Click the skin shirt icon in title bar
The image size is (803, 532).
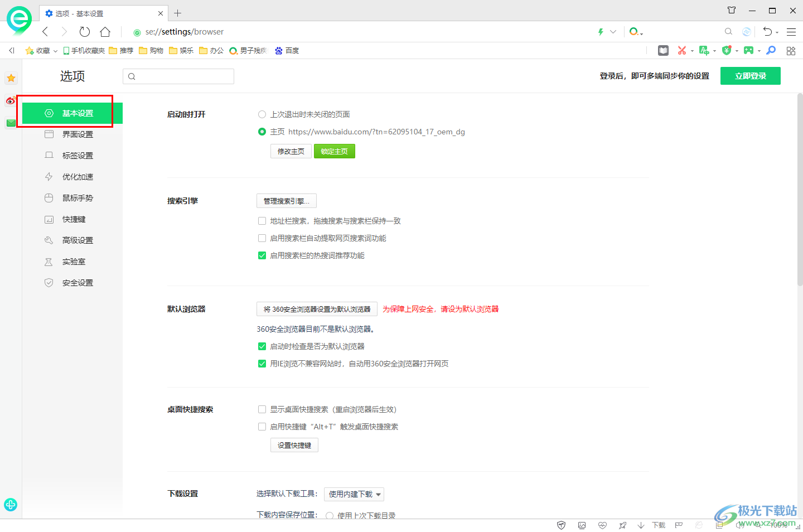pos(732,10)
